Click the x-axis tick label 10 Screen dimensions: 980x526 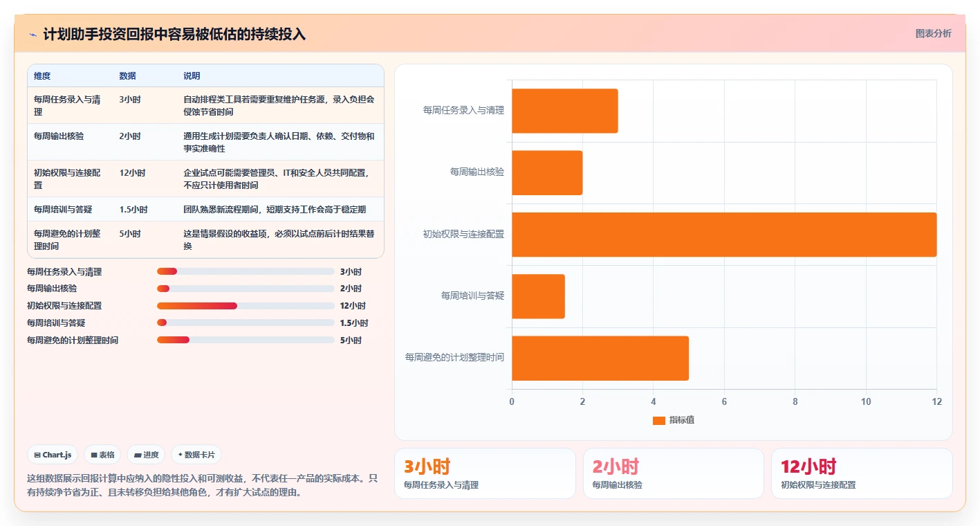pyautogui.click(x=866, y=401)
